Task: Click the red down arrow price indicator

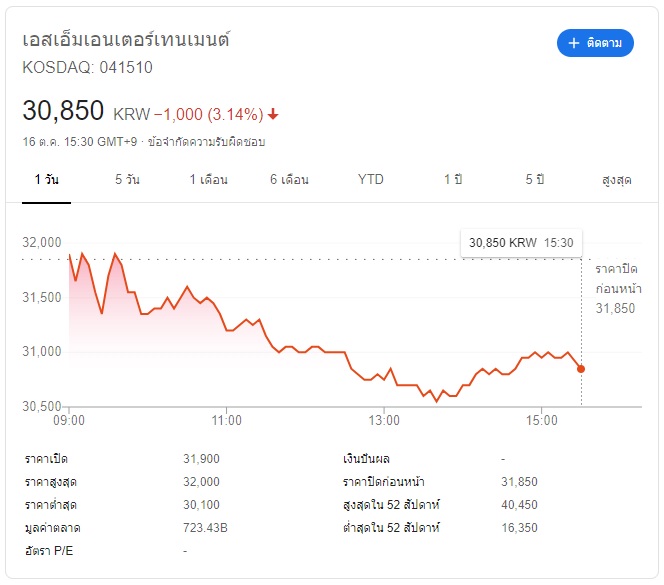Action: (x=273, y=114)
